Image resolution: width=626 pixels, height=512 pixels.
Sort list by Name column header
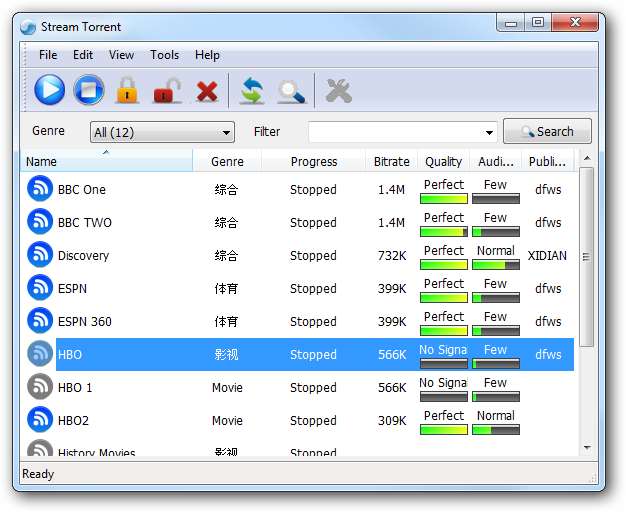point(105,161)
